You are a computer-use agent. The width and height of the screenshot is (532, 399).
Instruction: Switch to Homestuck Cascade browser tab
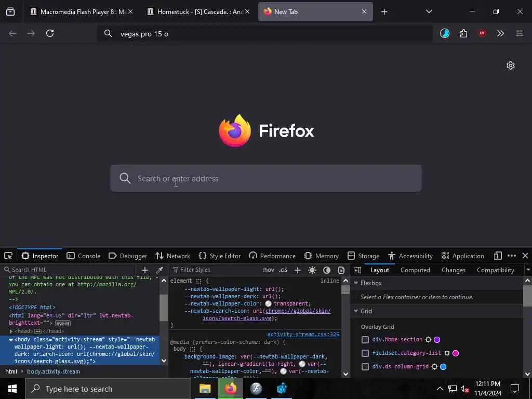[x=198, y=12]
